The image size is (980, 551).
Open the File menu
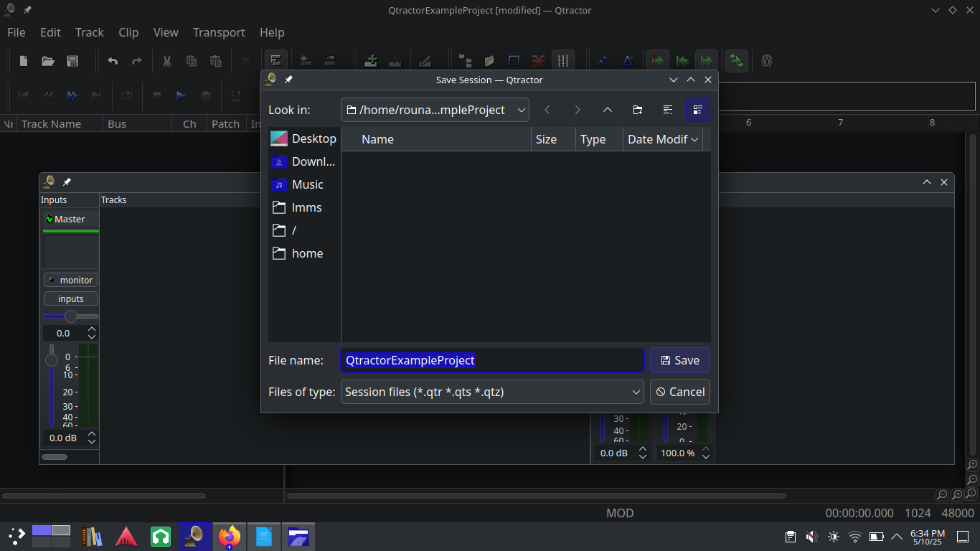point(17,32)
